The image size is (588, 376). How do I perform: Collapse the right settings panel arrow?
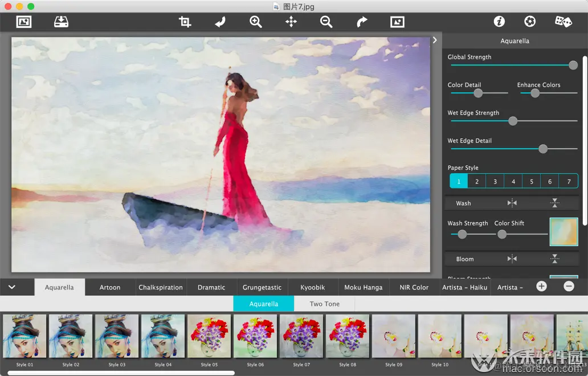pos(435,40)
